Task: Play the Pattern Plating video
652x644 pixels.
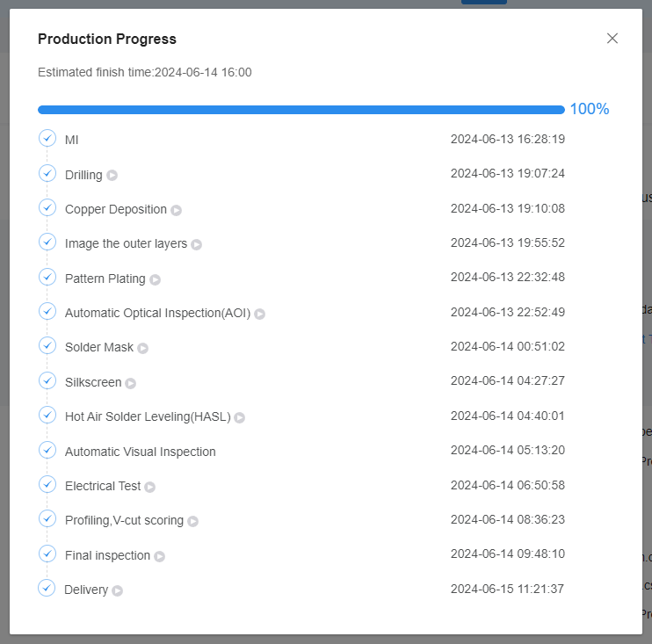Action: pos(156,279)
